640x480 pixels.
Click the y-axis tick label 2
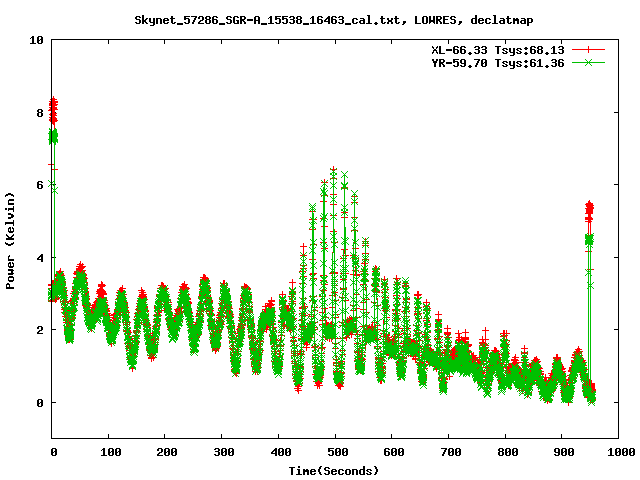coord(40,330)
